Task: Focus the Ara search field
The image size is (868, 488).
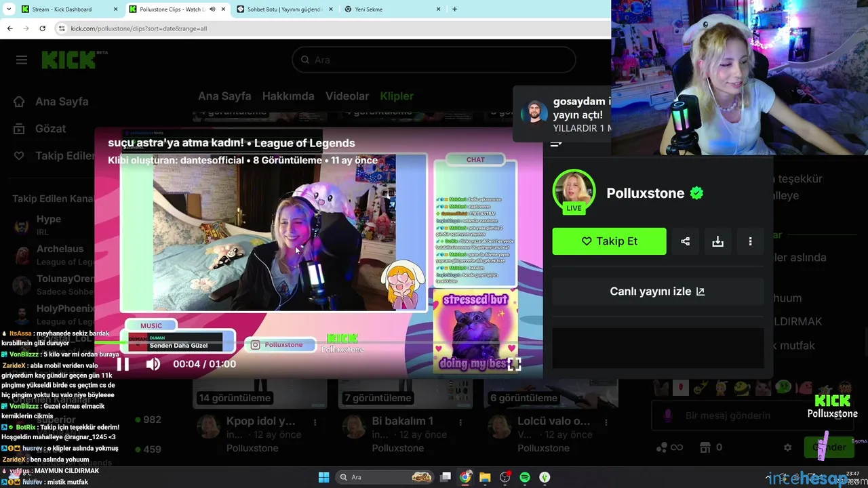Action: click(x=434, y=60)
